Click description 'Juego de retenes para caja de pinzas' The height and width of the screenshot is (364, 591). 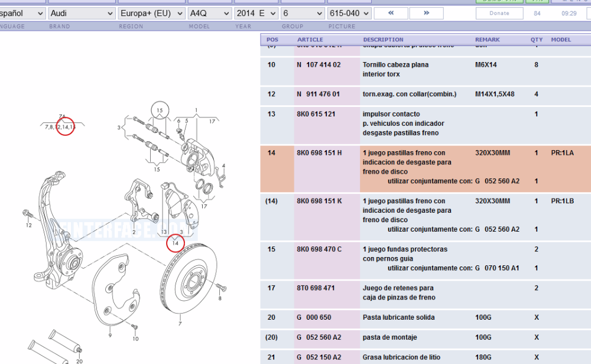(x=399, y=293)
